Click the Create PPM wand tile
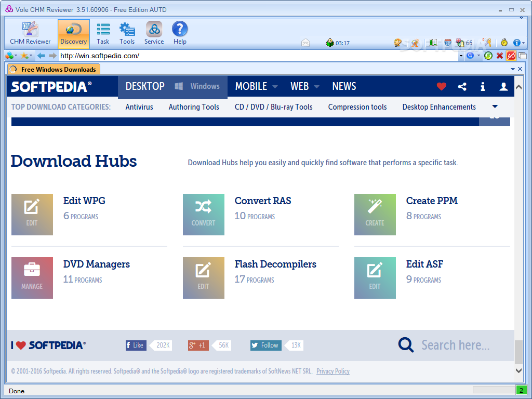 tap(375, 215)
